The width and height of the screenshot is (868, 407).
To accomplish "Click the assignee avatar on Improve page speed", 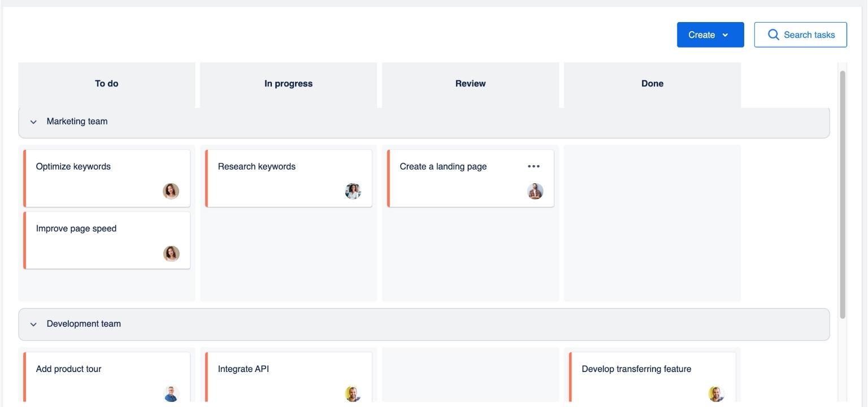I will [172, 253].
